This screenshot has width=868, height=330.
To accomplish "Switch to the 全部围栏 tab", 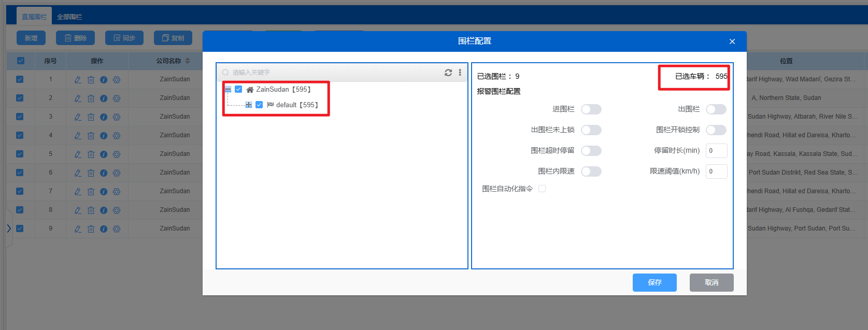I will 69,17.
